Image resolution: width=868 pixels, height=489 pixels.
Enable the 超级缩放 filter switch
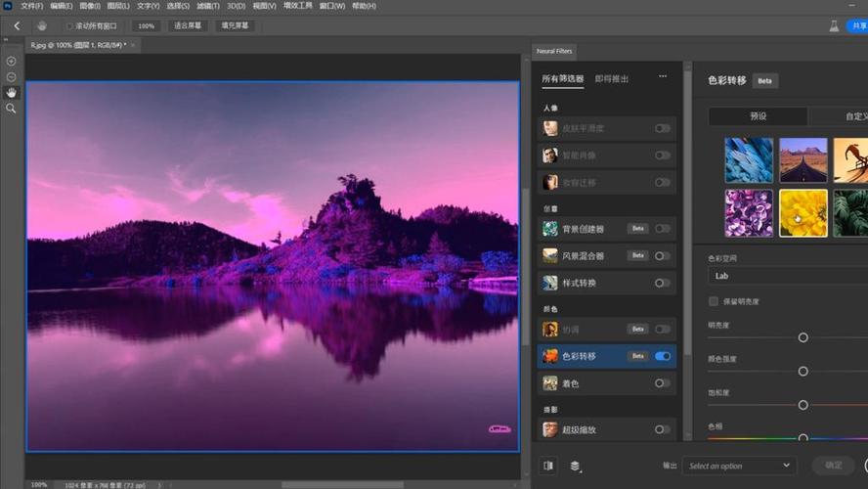point(662,429)
